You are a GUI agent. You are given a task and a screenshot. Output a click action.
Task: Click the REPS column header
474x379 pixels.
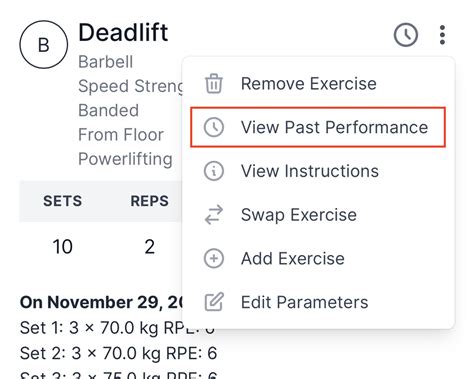[149, 201]
